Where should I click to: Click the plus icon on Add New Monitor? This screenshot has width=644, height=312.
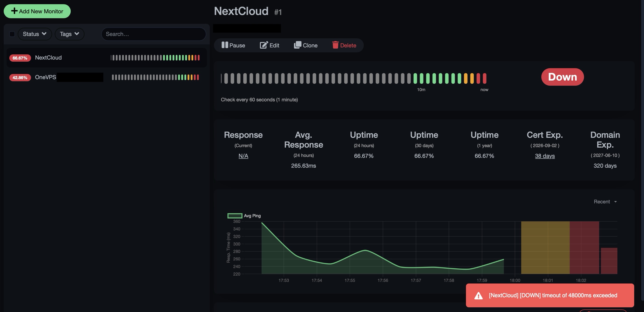(x=14, y=11)
